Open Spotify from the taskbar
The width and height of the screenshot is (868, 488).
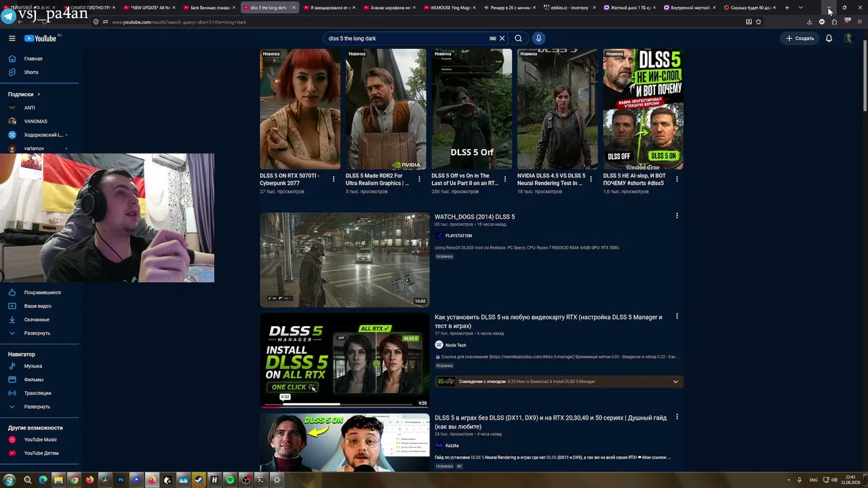[x=230, y=480]
